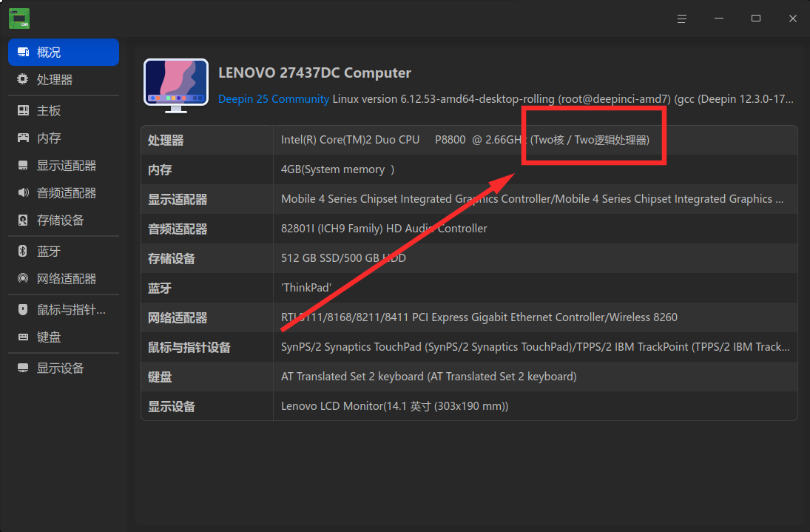Click the 蓝牙 row label in table
Viewport: 810px width, 532px height.
160,289
